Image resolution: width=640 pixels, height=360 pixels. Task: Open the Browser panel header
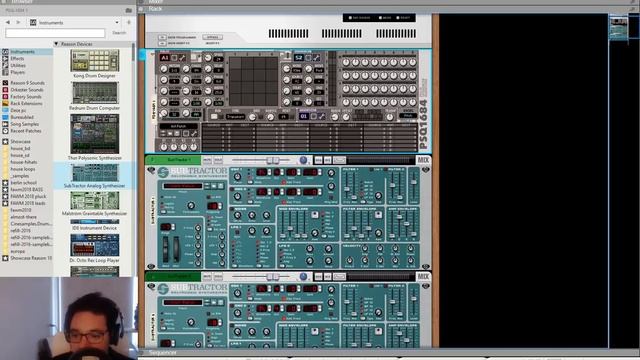[22, 2]
